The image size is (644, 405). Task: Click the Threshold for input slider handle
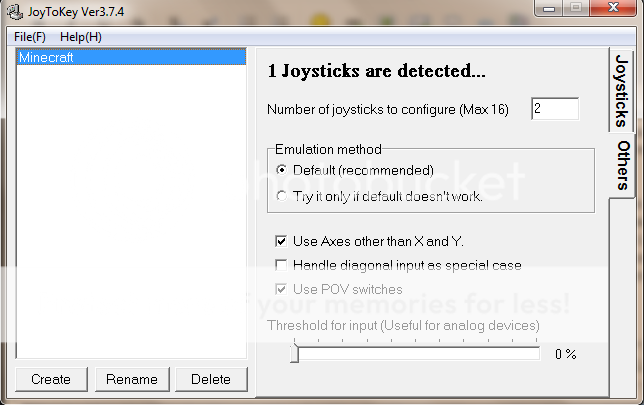click(x=294, y=353)
